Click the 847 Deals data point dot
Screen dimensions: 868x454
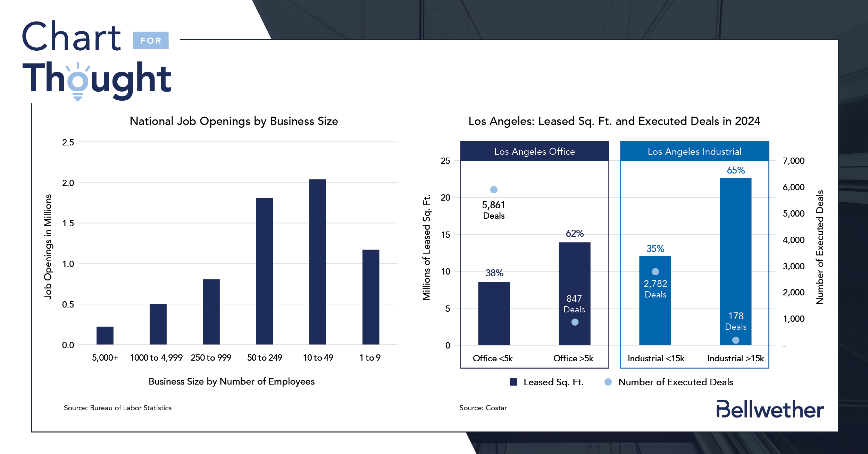[x=575, y=322]
